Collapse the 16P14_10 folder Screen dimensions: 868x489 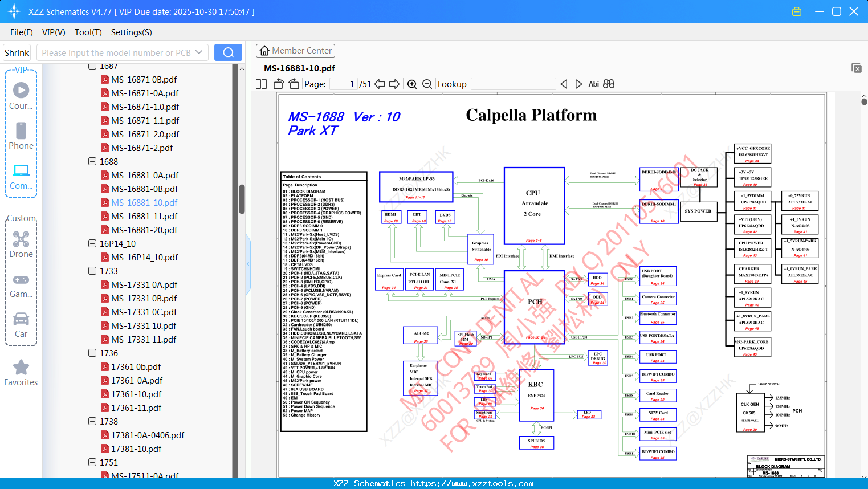click(92, 243)
